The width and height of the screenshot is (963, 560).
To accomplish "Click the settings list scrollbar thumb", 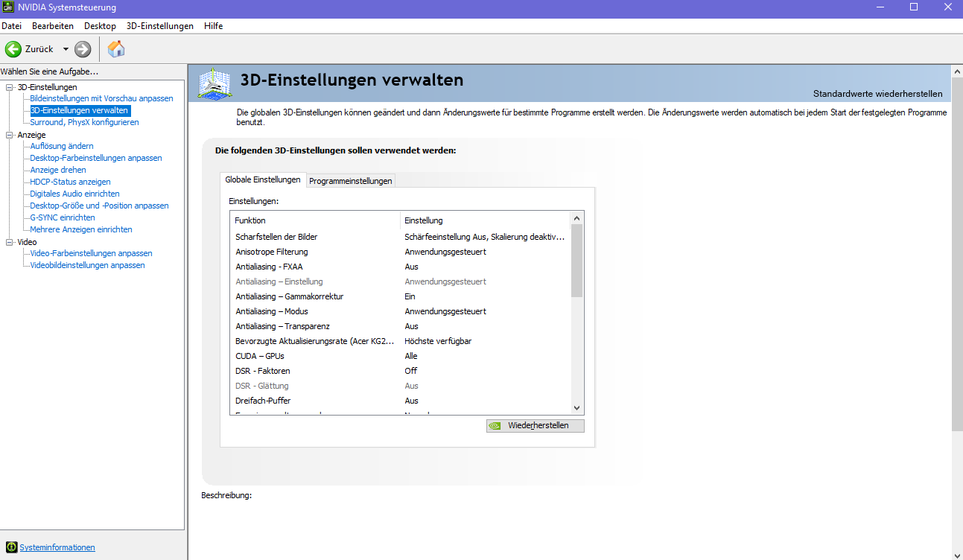I will pyautogui.click(x=576, y=261).
